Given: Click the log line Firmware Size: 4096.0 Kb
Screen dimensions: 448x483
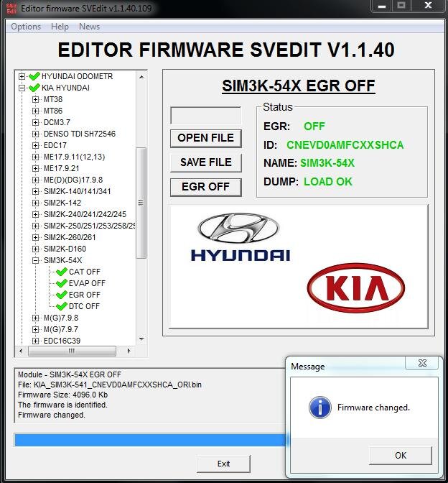Looking at the screenshot, I should pos(62,395).
